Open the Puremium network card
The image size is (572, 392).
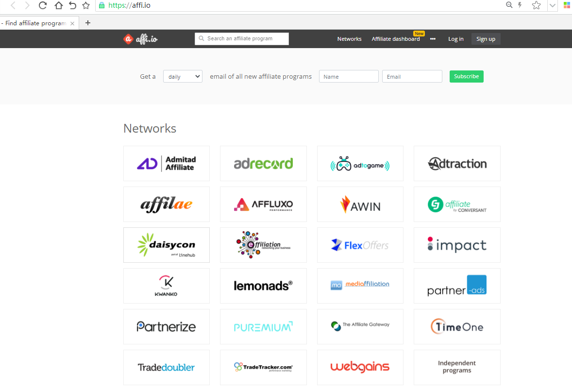[x=263, y=326]
